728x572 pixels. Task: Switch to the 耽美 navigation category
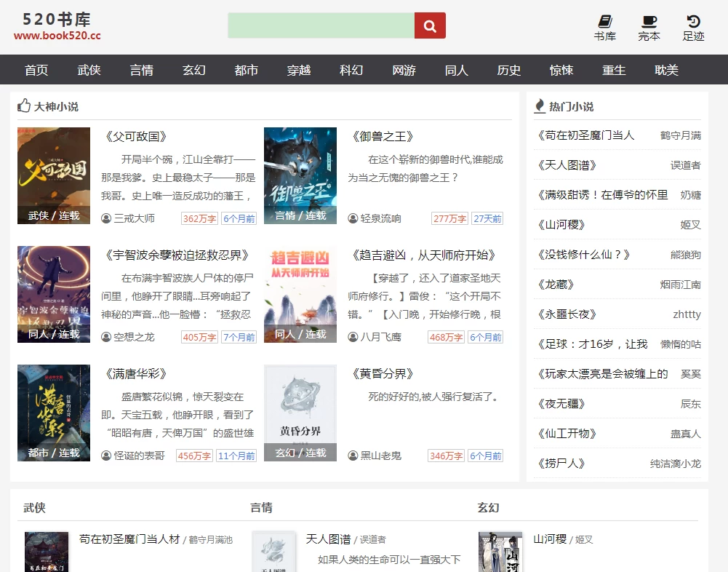click(666, 70)
